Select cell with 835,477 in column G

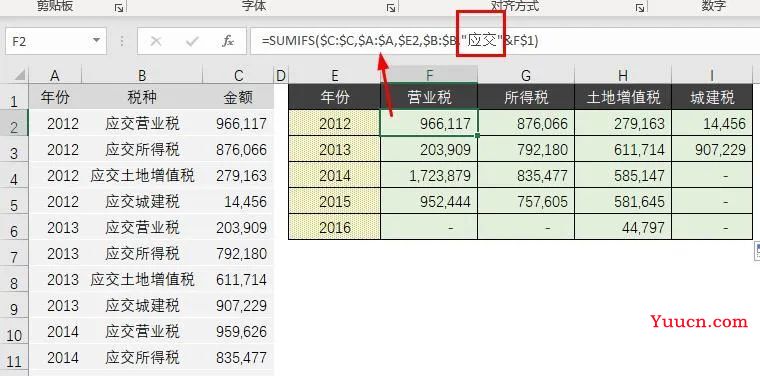tap(526, 175)
